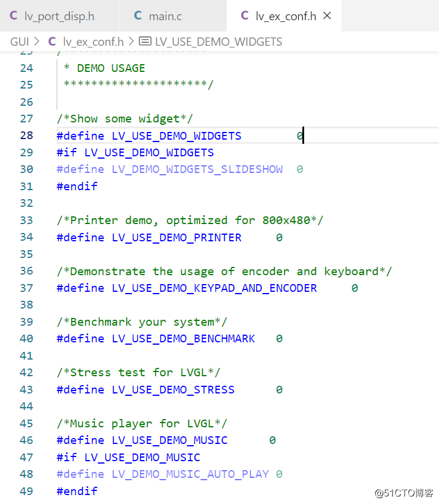The image size is (439, 504).
Task: Click '/*Music player for LVGL*/' comment
Action: 142,424
